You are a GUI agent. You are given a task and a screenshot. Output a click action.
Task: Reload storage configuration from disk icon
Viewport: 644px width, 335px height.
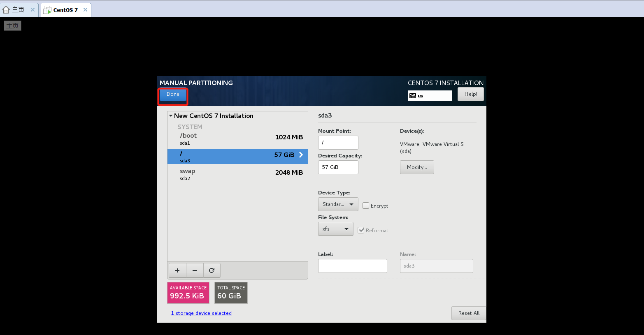212,270
